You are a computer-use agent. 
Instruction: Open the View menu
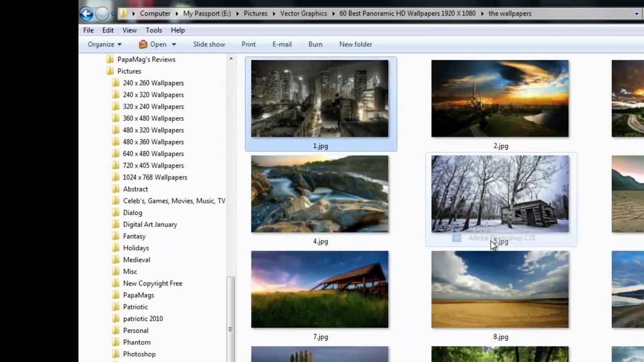[x=129, y=30]
